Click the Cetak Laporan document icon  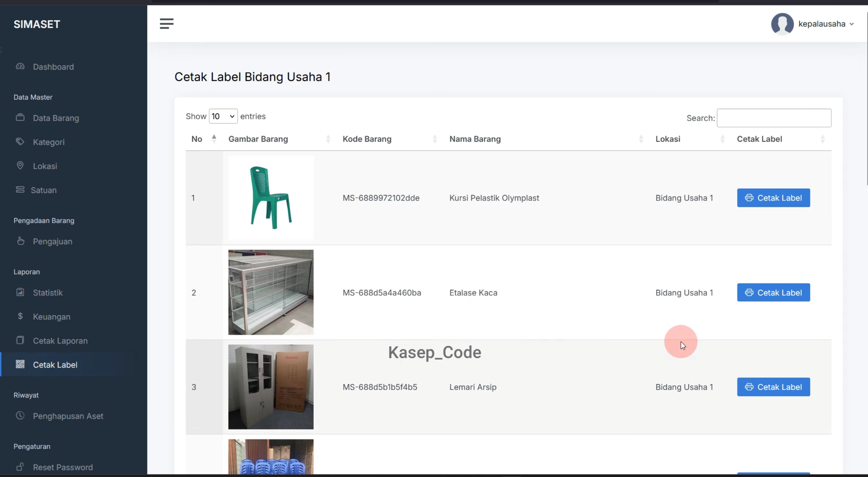click(x=20, y=340)
